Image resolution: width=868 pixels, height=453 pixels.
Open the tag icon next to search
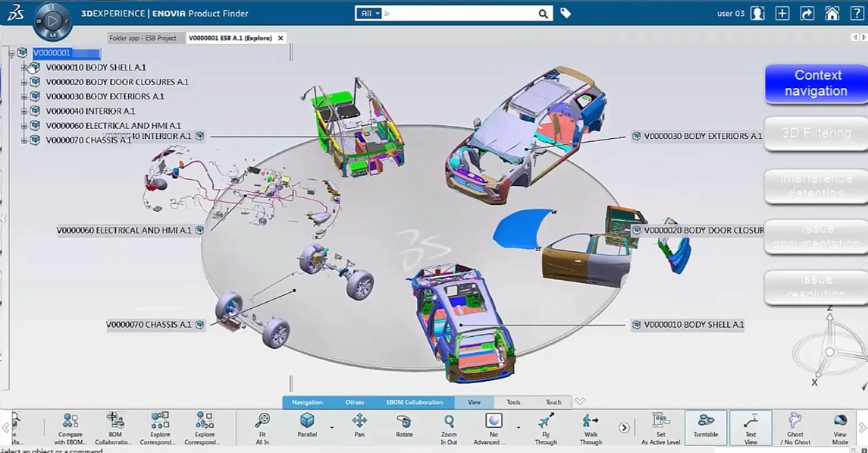(x=566, y=14)
